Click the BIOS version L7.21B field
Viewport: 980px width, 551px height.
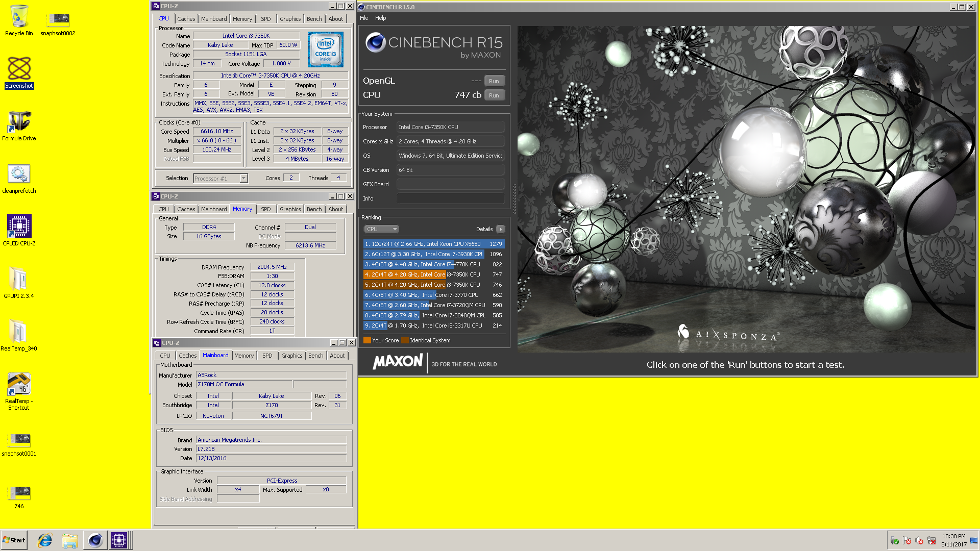tap(271, 449)
